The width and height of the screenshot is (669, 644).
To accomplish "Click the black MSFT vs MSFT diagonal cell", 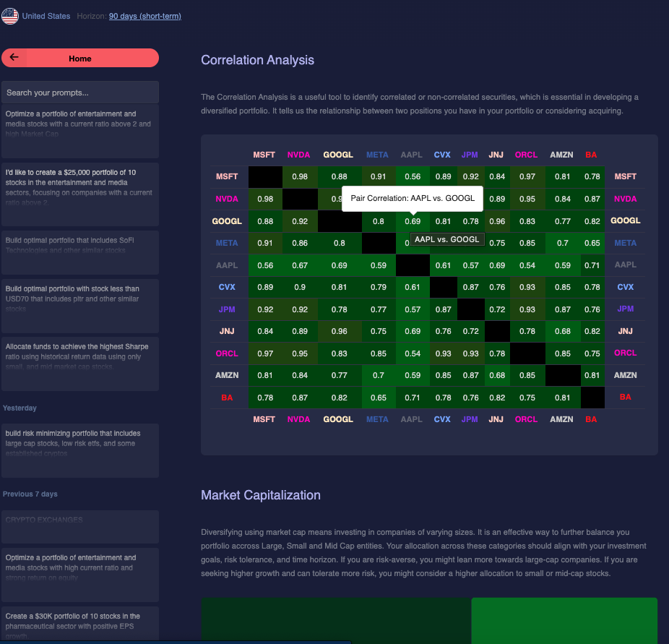I will pyautogui.click(x=265, y=176).
